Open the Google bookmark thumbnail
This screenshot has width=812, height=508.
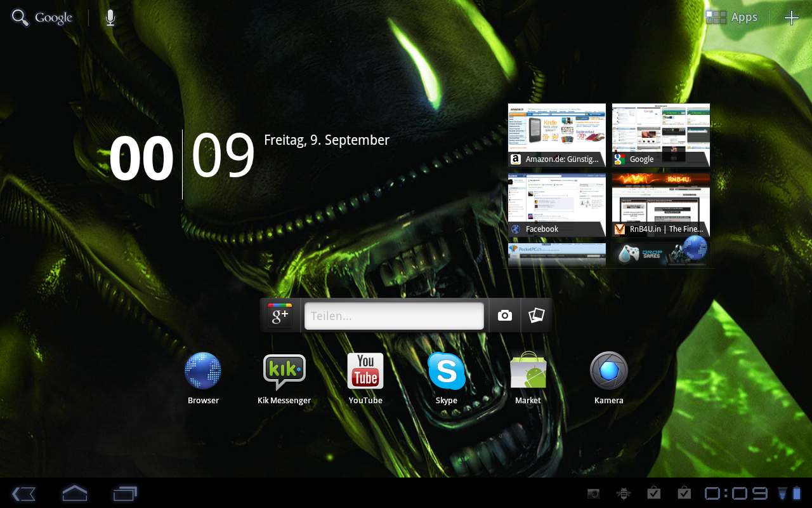tap(661, 135)
